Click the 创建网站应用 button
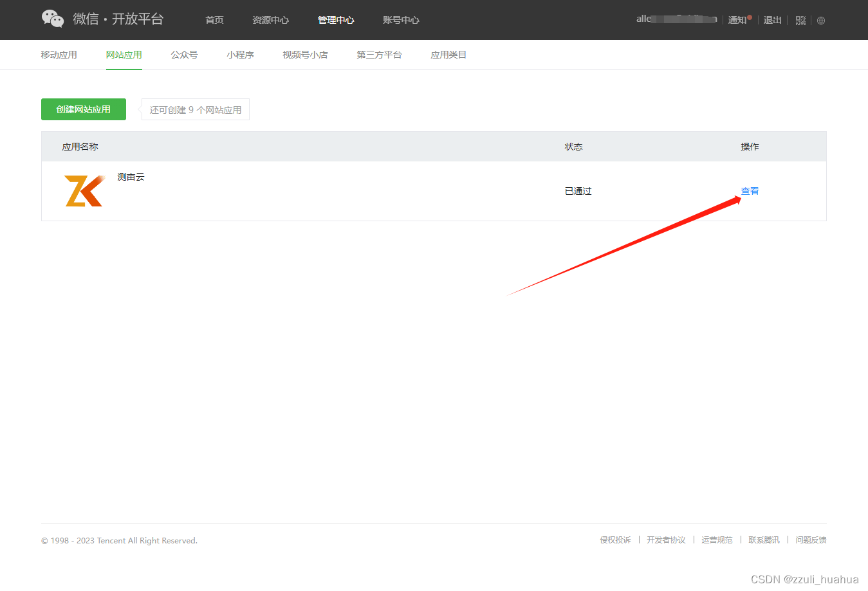Viewport: 868px width, 591px height. click(84, 109)
